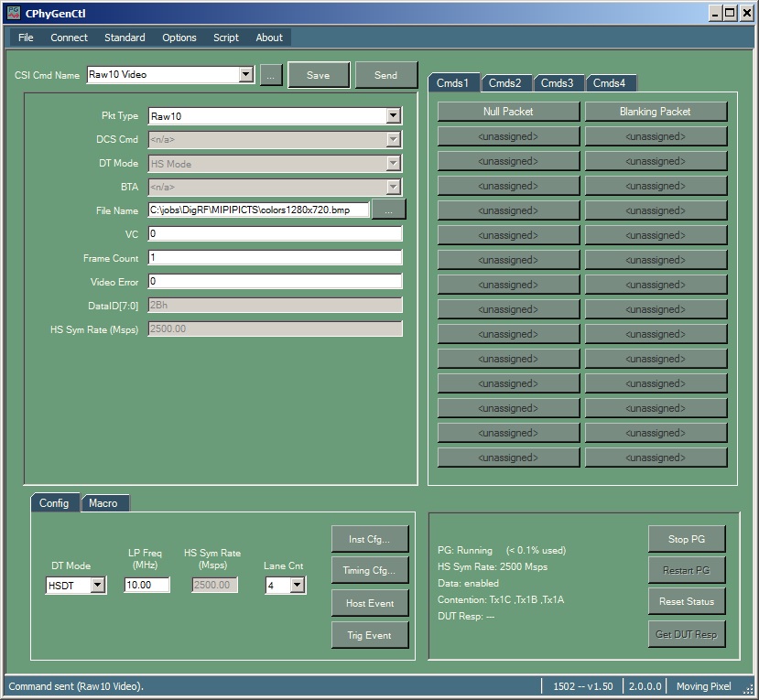Open the CSI Cmd Name dropdown
The width and height of the screenshot is (759, 700).
pos(245,75)
